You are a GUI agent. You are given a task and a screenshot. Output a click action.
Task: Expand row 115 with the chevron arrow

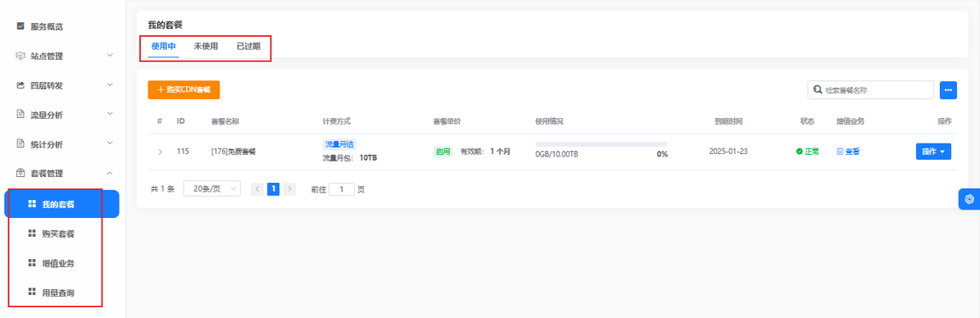(x=160, y=152)
